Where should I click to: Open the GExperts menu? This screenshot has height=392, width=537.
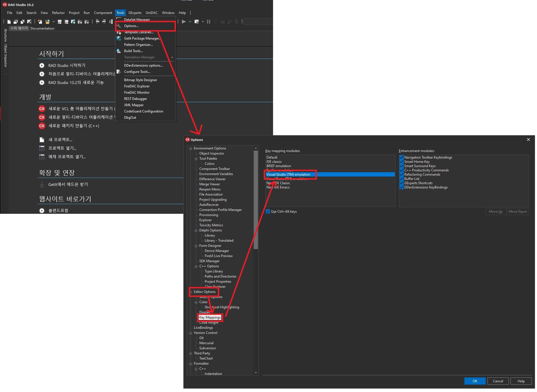135,13
